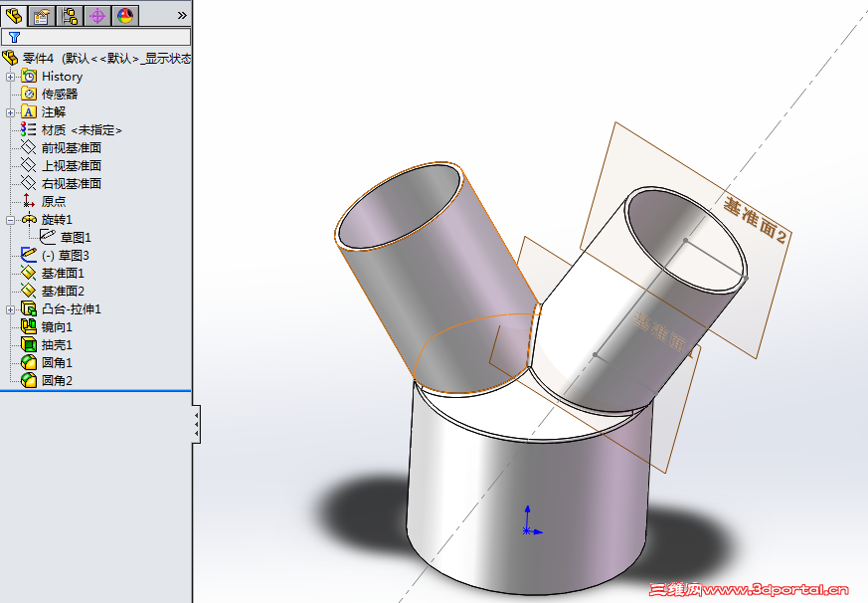Screen dimensions: 868x603
Task: Select 基准面2 in the feature tree
Action: pos(63,291)
